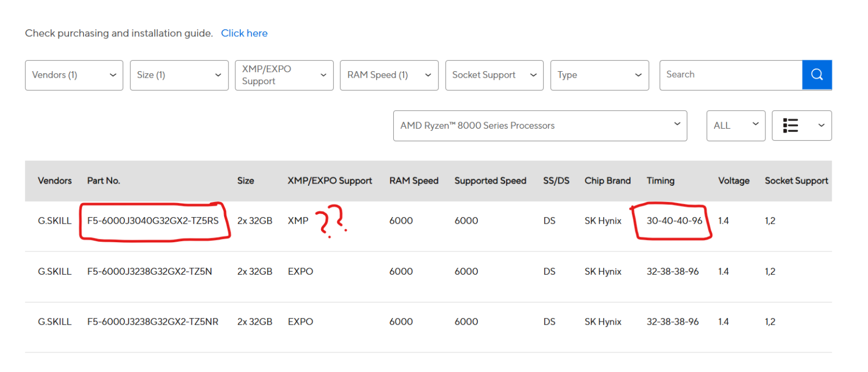Open the ALL dropdown

[736, 125]
